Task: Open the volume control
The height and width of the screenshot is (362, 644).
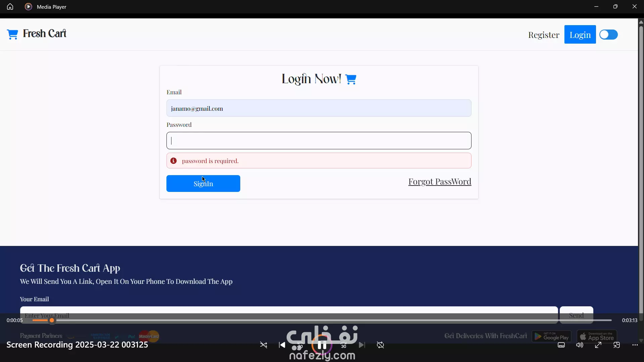Action: pyautogui.click(x=580, y=345)
